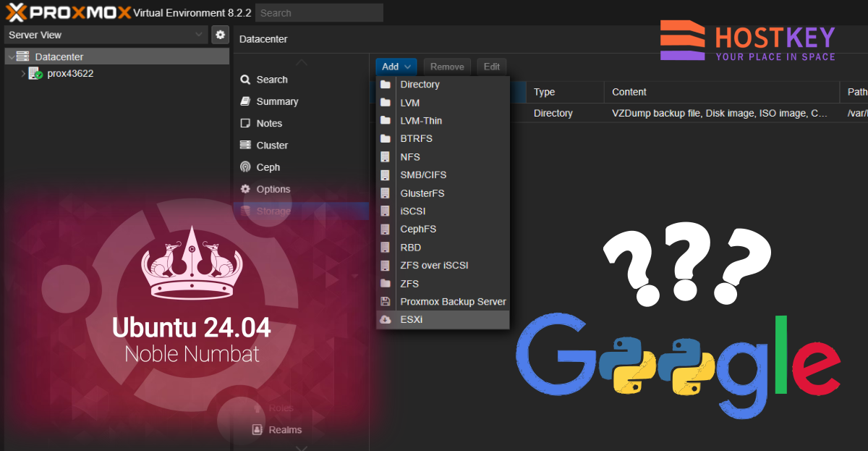Choose BTRFS from the Add menu
868x451 pixels.
pos(443,138)
